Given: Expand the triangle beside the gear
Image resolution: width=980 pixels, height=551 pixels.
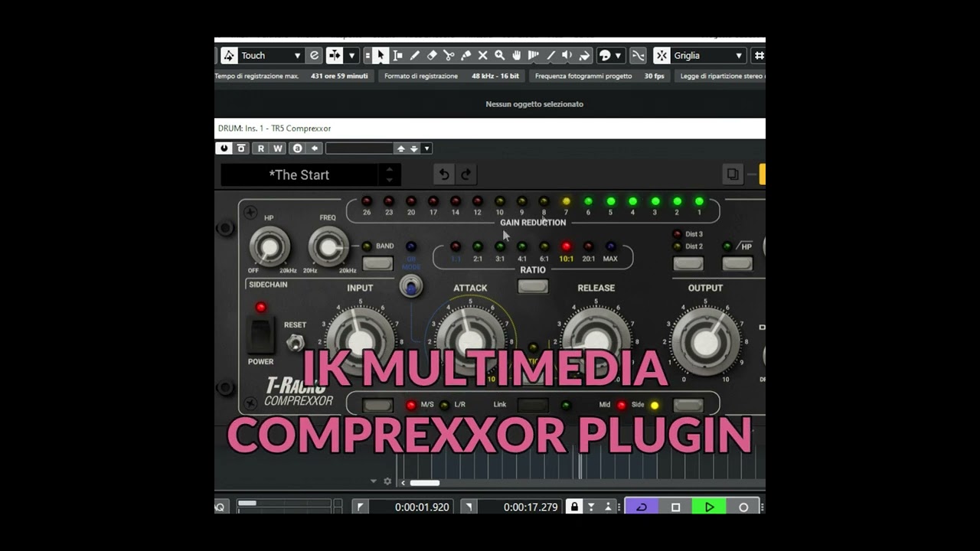Looking at the screenshot, I should tap(374, 481).
